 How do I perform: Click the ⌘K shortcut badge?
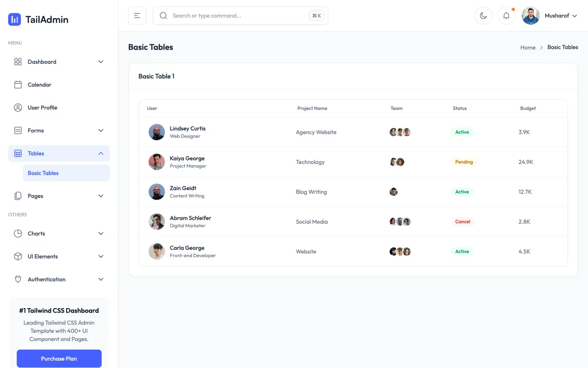[x=317, y=16]
